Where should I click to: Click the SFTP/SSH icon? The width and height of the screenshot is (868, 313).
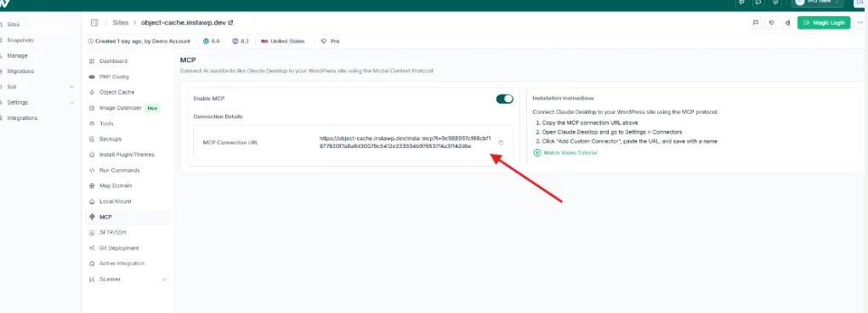tap(92, 232)
